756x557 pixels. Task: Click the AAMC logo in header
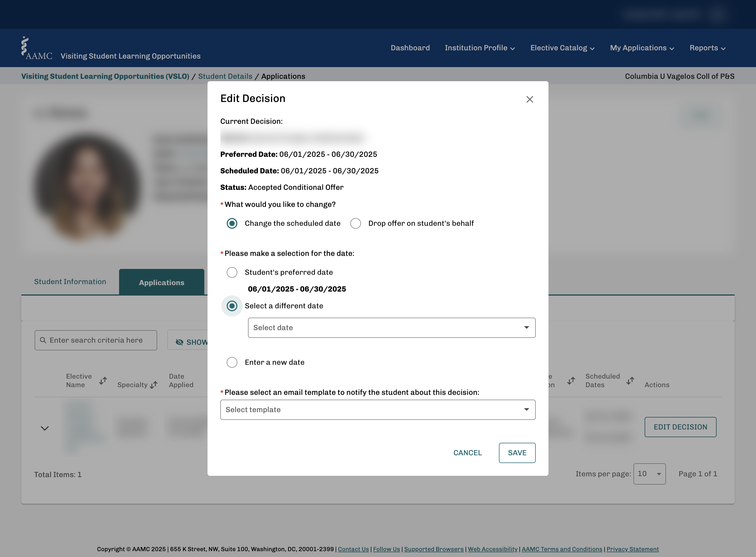[x=36, y=48]
